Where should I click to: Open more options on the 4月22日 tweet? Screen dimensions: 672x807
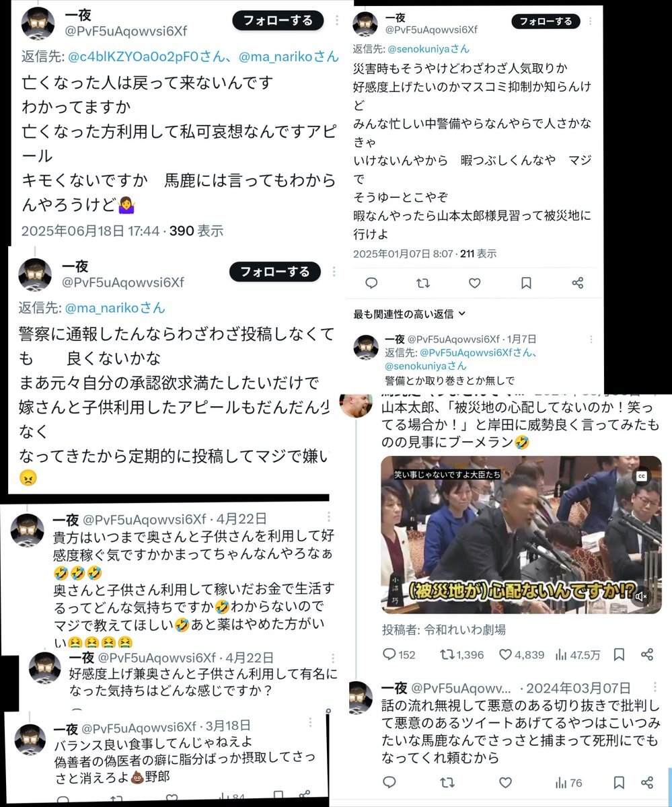(x=328, y=518)
